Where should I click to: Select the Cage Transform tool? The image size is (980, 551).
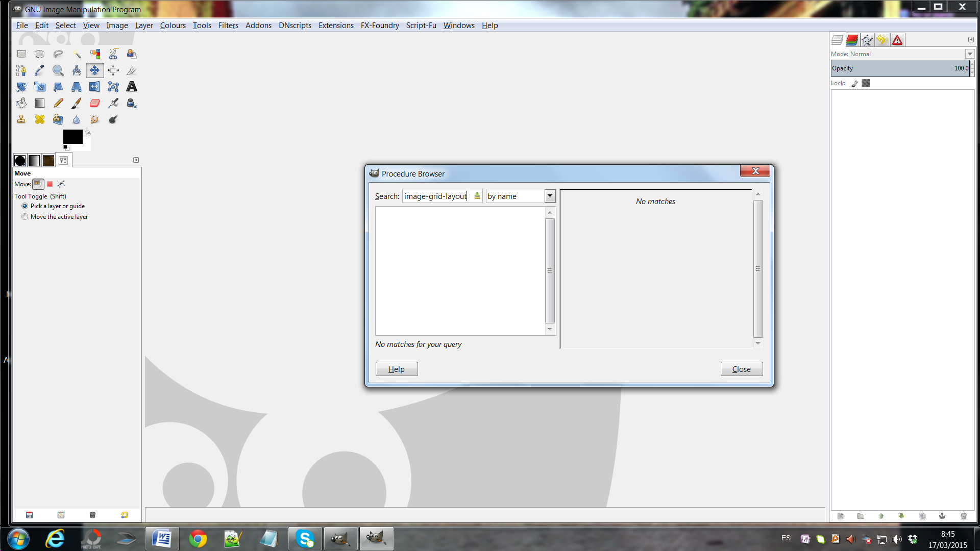tap(113, 87)
